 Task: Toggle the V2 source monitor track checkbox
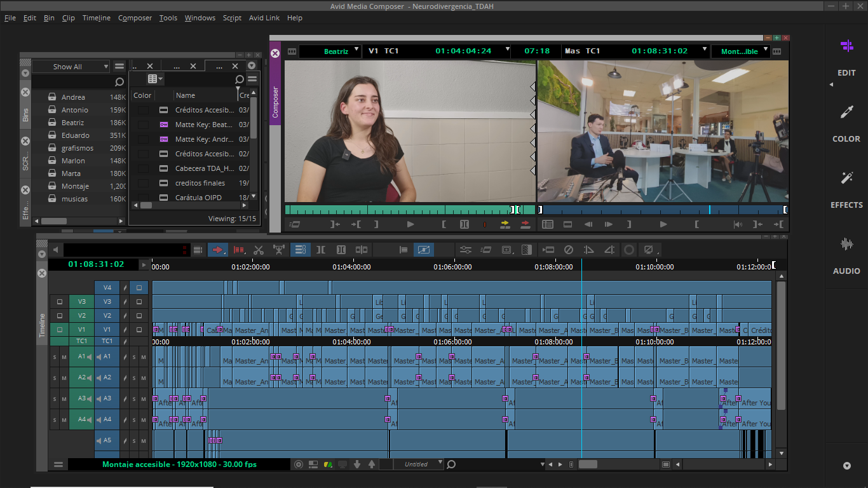[x=60, y=316]
